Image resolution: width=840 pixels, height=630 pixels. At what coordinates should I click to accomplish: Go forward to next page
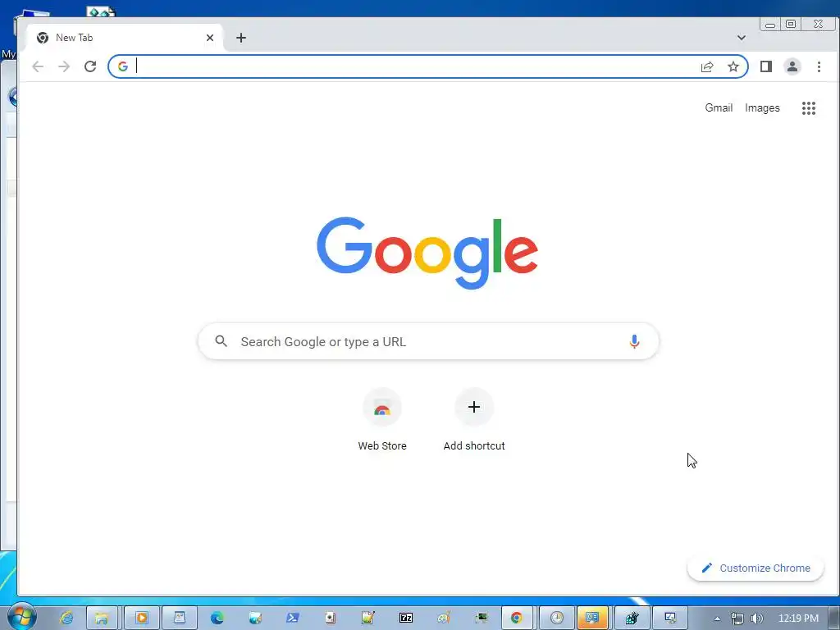pyautogui.click(x=64, y=66)
